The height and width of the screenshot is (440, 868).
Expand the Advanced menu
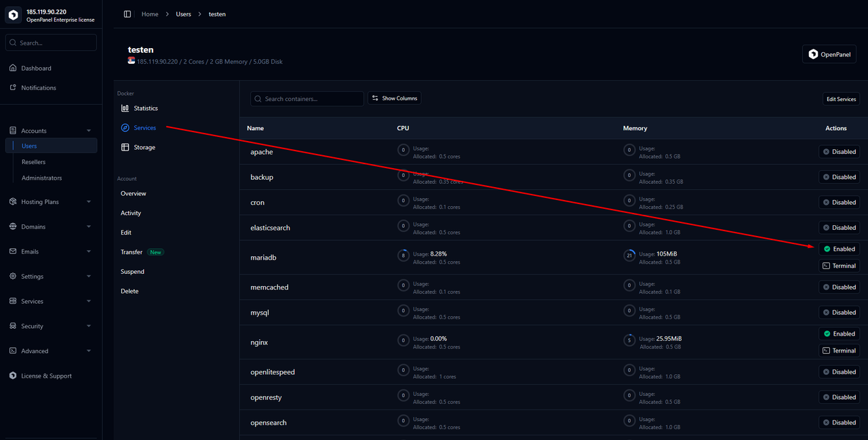pyautogui.click(x=51, y=351)
